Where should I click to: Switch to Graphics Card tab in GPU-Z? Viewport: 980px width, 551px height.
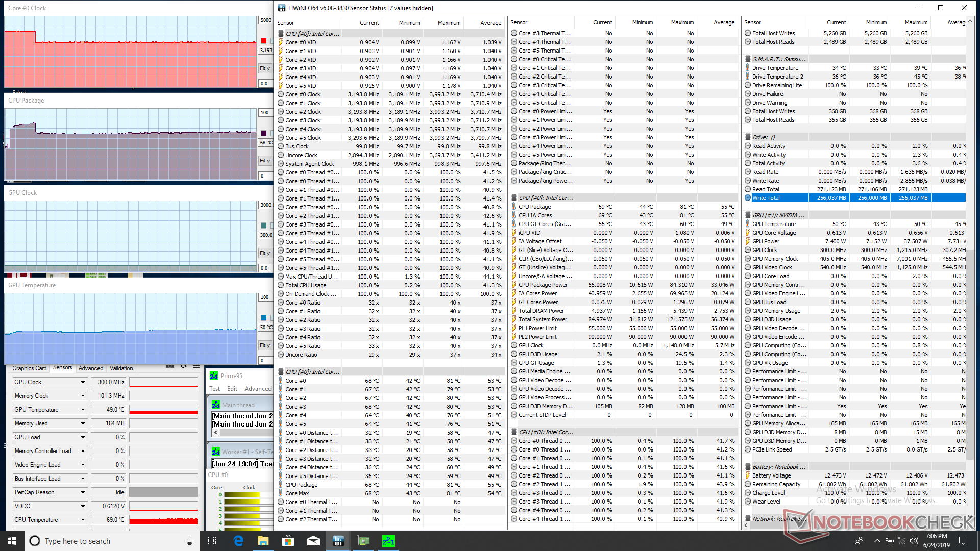tap(30, 368)
